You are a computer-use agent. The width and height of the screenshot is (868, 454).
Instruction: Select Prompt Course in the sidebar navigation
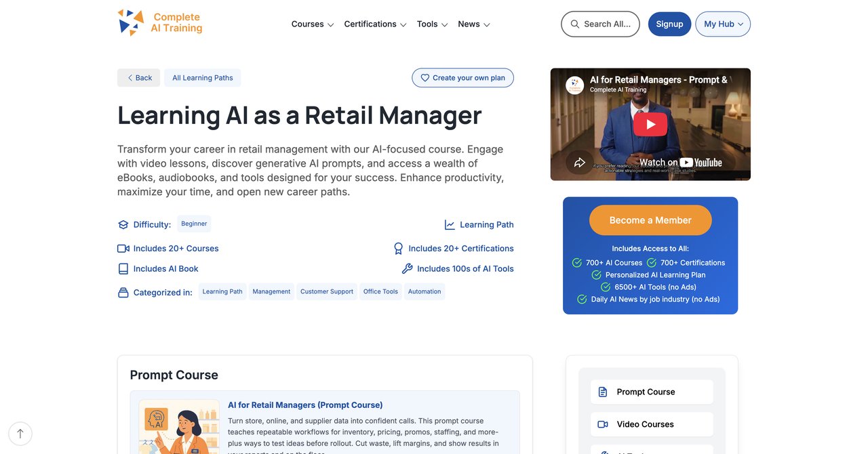(652, 392)
